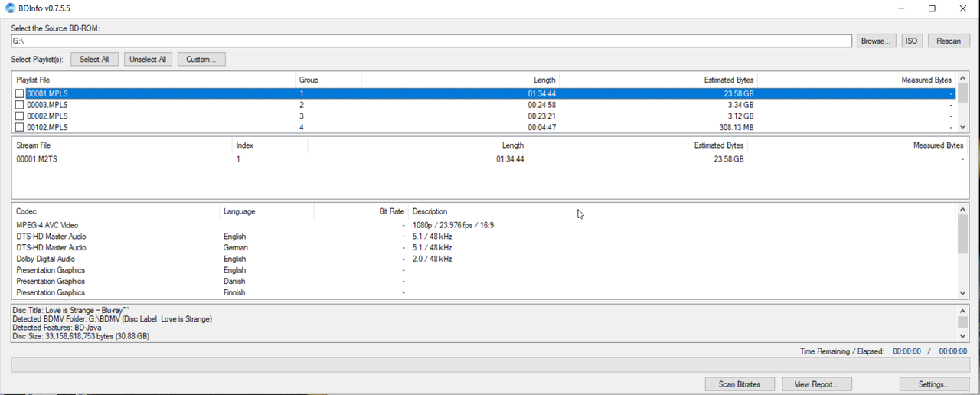The height and width of the screenshot is (395, 980).
Task: Click the Disc Size info line
Action: tap(80, 336)
